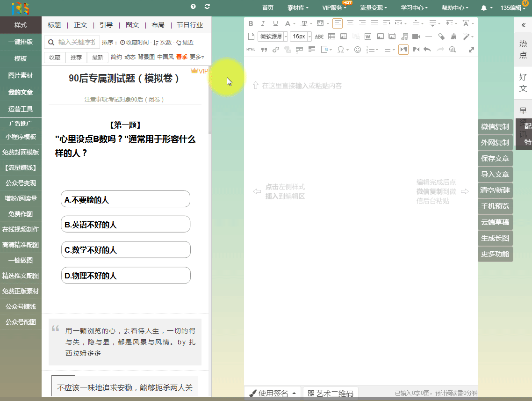Switch to HTML source mode

251,50
